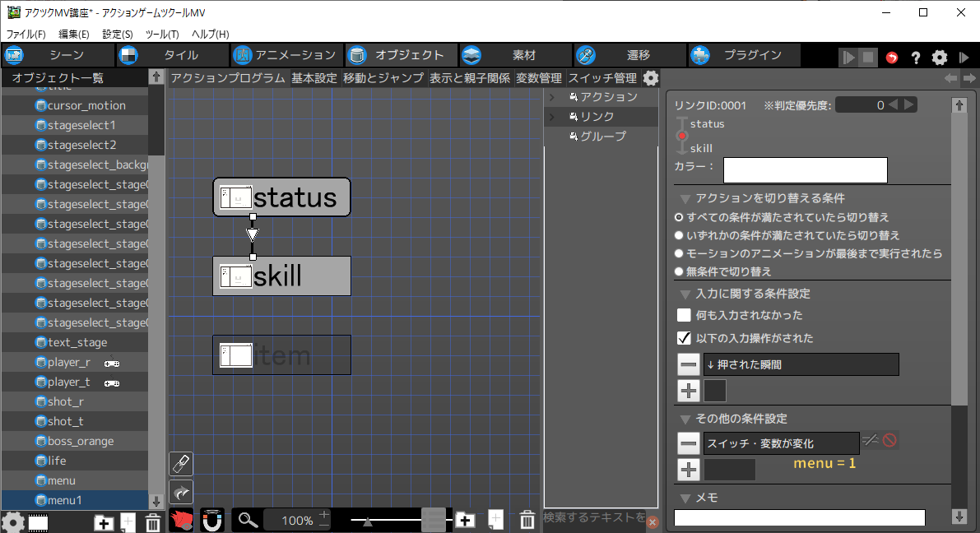980x533 pixels.
Task: Delete object using object list trash icon
Action: pos(152,522)
